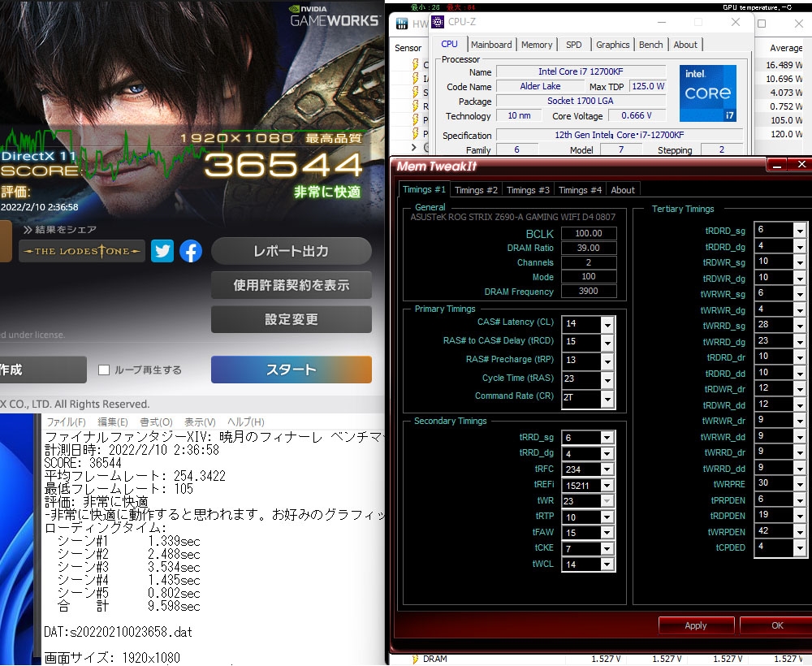The width and height of the screenshot is (812, 666).
Task: Open Mainboard tab in CPU-Z
Action: click(x=491, y=45)
